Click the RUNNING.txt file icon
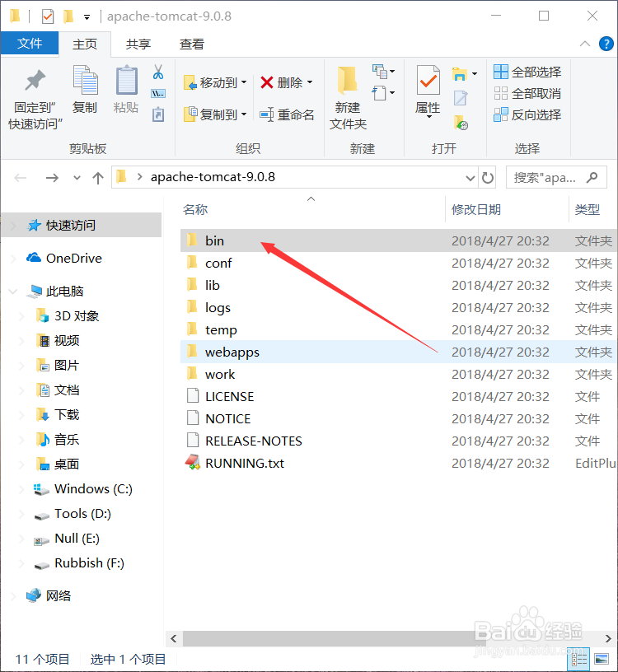This screenshot has height=672, width=618. (193, 463)
